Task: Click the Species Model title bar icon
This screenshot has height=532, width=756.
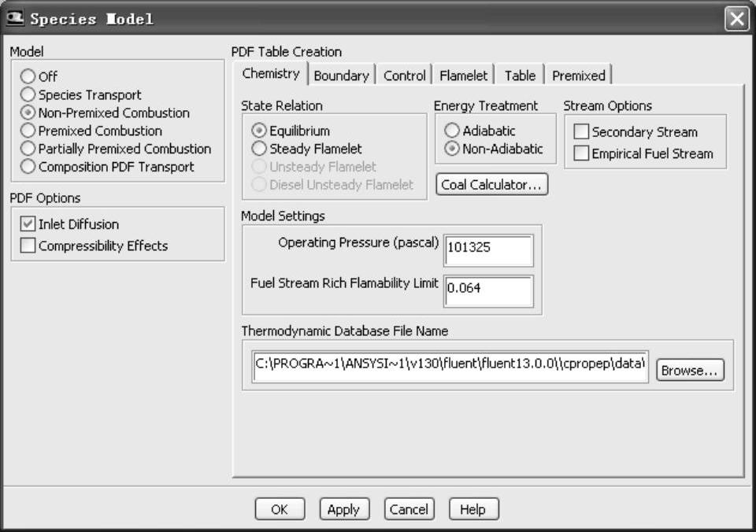Action: pos(15,18)
